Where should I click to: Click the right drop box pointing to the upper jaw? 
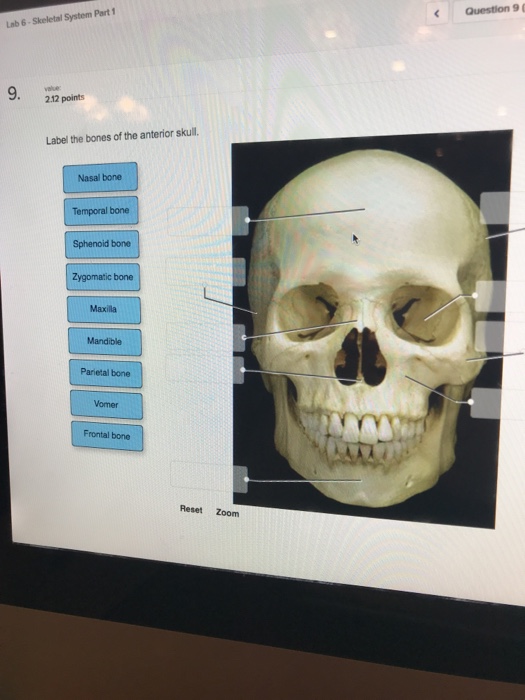click(x=498, y=403)
